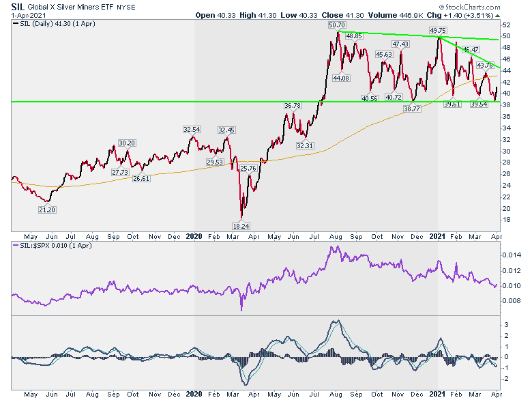
Task: Click the 48.85 price label
Action: 354,35
